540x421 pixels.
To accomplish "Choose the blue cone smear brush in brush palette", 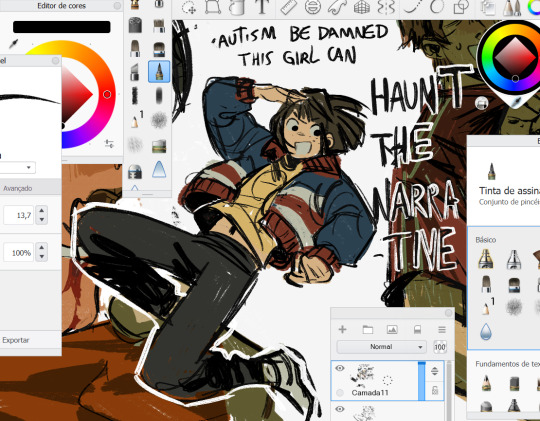I will tap(159, 169).
